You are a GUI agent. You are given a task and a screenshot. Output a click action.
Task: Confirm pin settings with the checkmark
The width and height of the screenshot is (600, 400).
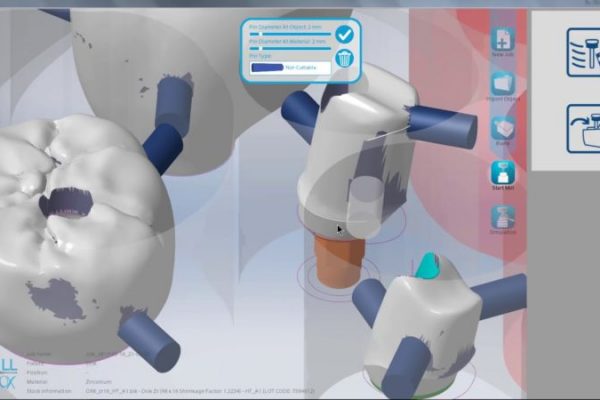pos(344,35)
